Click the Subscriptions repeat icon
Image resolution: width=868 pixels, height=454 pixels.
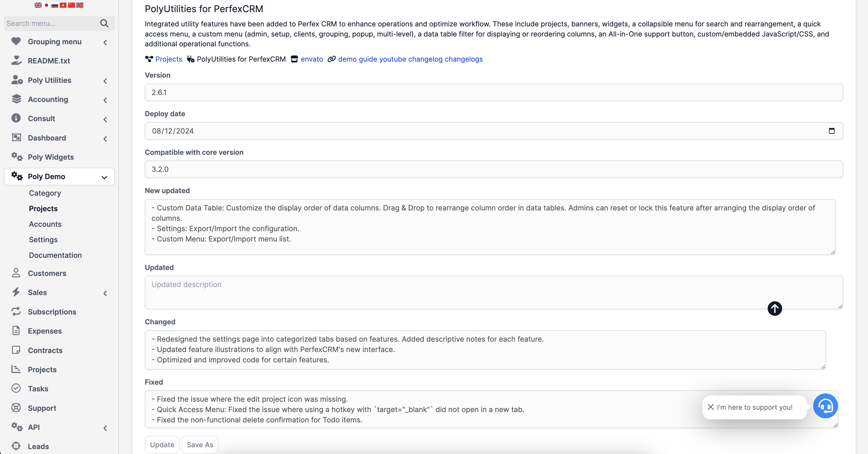16,311
